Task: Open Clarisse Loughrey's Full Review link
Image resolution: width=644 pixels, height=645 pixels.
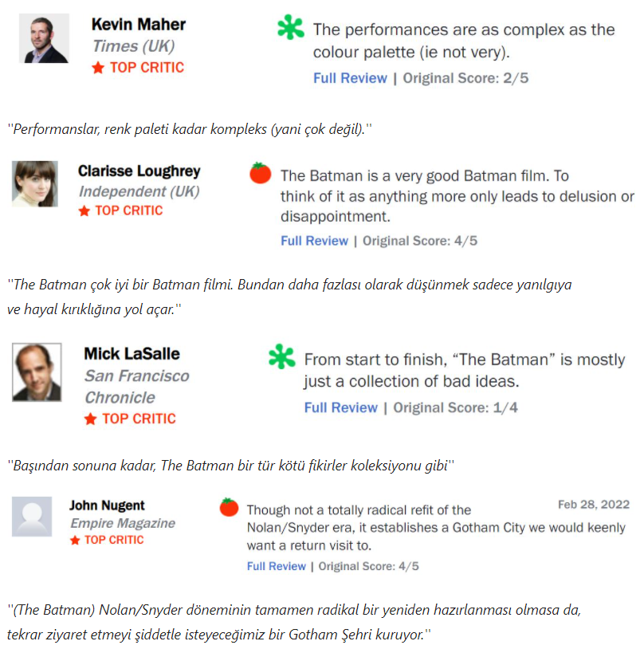Action: pos(314,241)
